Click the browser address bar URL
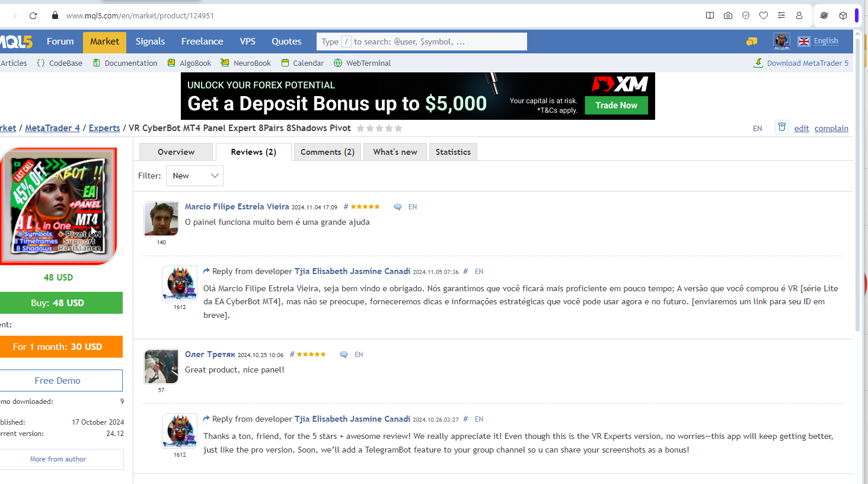 (140, 15)
